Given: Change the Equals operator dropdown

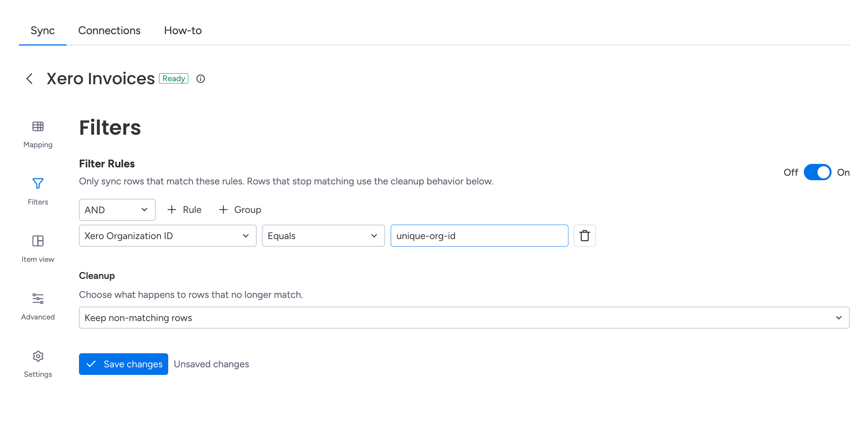Looking at the screenshot, I should coord(324,236).
